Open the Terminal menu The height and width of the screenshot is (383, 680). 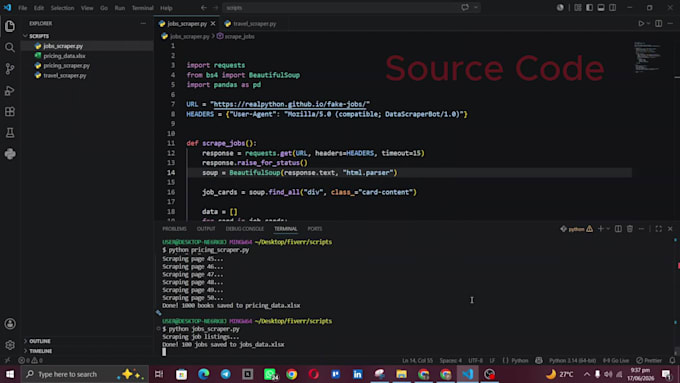pyautogui.click(x=142, y=8)
